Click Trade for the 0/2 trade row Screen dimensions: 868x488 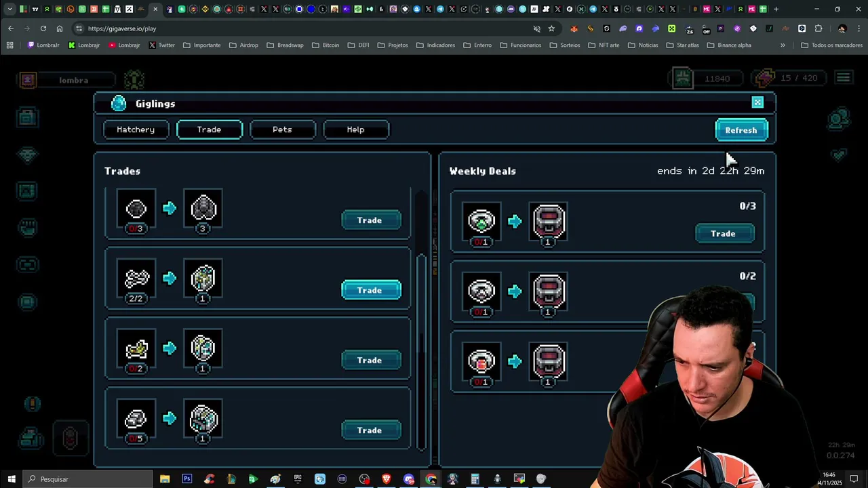click(370, 360)
